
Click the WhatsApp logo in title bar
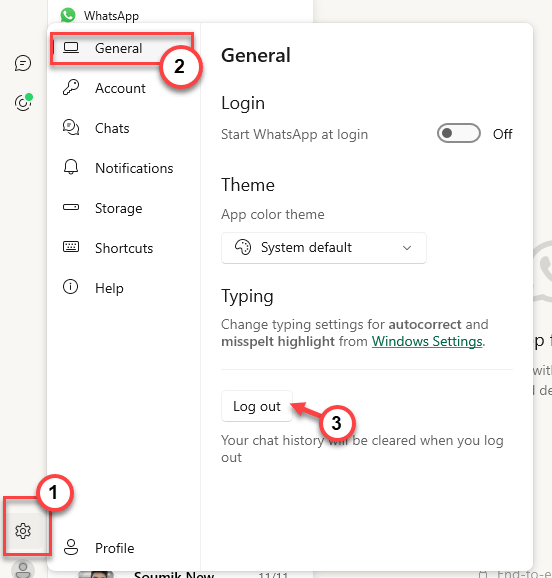pyautogui.click(x=68, y=15)
